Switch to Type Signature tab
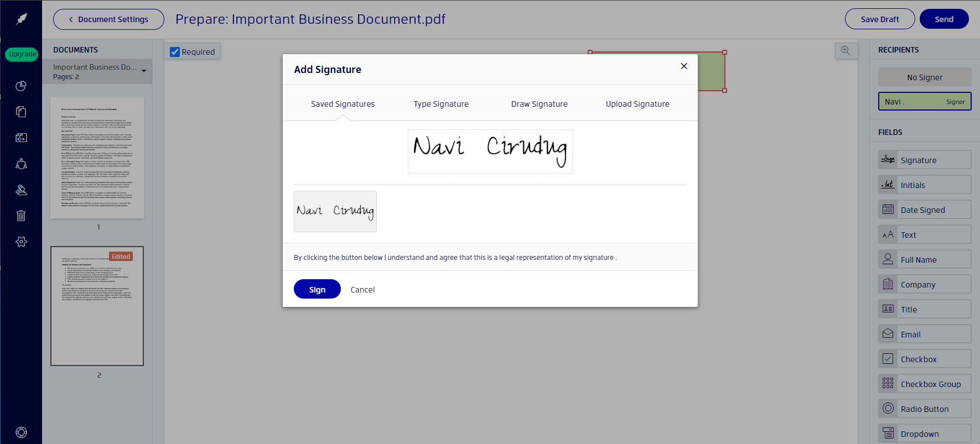This screenshot has width=980, height=444. coord(441,104)
